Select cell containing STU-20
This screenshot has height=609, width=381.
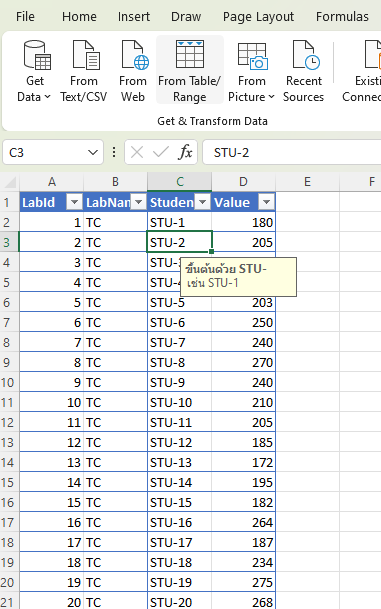coord(179,601)
